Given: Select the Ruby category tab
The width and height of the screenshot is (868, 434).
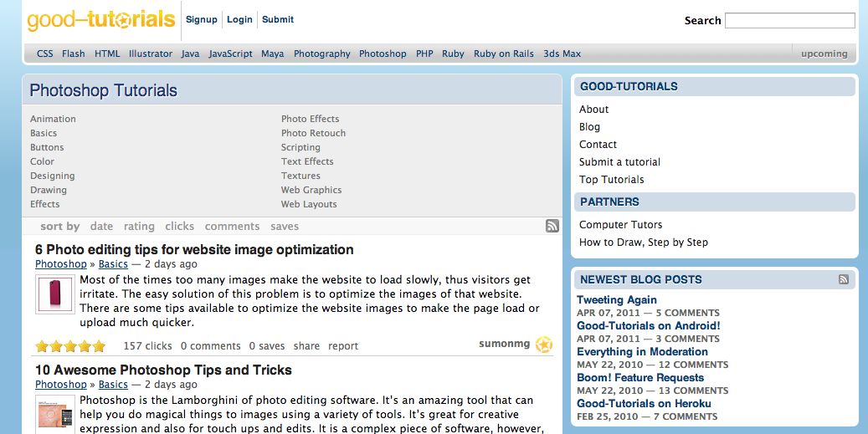Looking at the screenshot, I should [x=453, y=54].
